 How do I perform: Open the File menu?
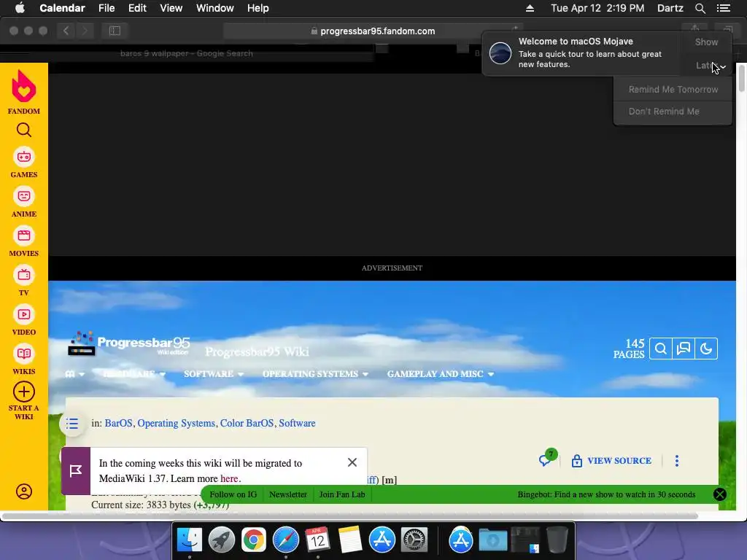pos(107,8)
